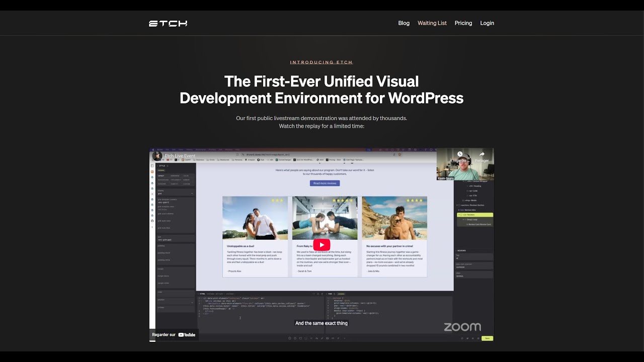Open the Etch Live Event video title
The height and width of the screenshot is (362, 644).
(180, 156)
